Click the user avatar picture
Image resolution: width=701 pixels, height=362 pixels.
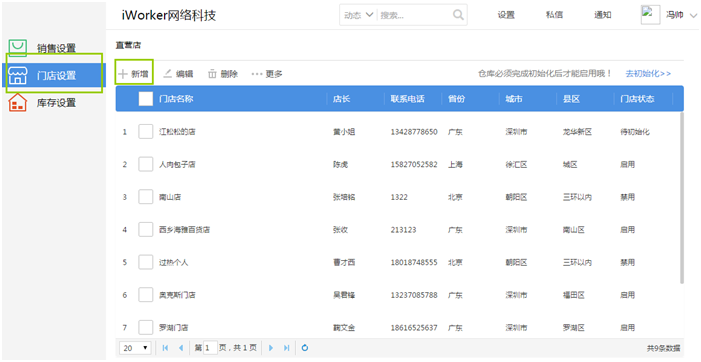pyautogui.click(x=650, y=15)
